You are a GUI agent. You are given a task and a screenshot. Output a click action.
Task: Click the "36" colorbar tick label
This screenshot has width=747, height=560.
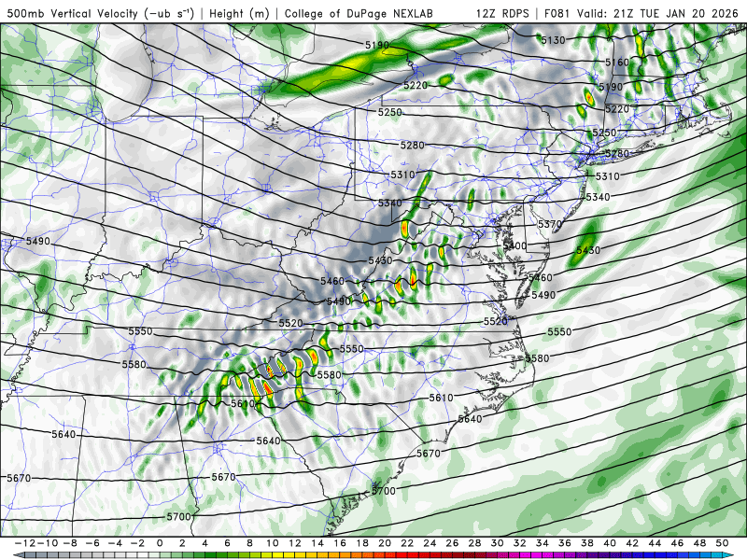[x=565, y=543]
